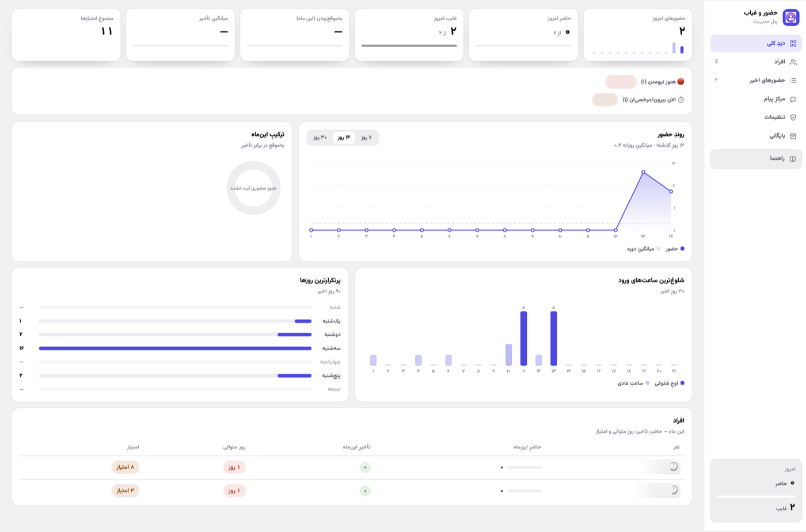Toggle اوج شلوغی legend item
806x532 pixels.
coord(669,383)
